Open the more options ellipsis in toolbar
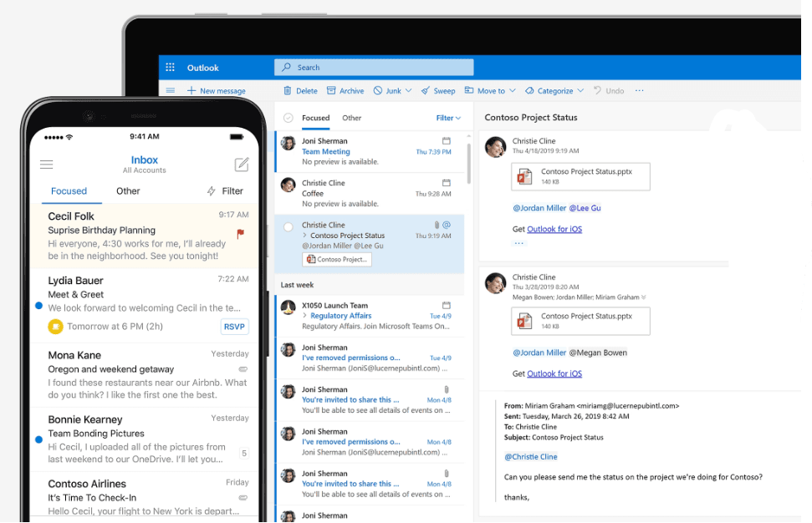This screenshot has width=812, height=523. point(640,90)
